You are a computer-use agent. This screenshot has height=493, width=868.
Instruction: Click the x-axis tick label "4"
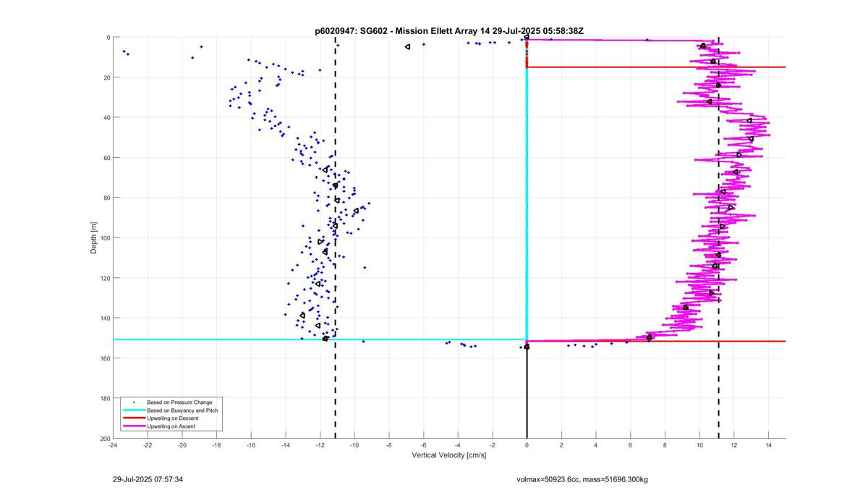tap(596, 445)
